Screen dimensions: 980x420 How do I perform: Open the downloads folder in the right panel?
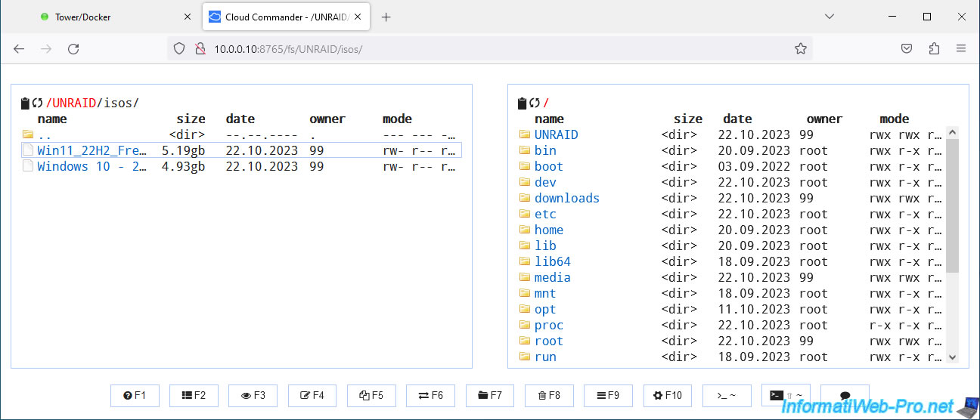(566, 198)
